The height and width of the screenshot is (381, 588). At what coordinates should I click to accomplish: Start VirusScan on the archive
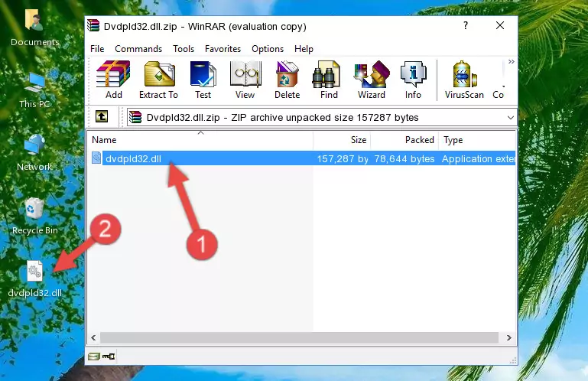coord(464,80)
